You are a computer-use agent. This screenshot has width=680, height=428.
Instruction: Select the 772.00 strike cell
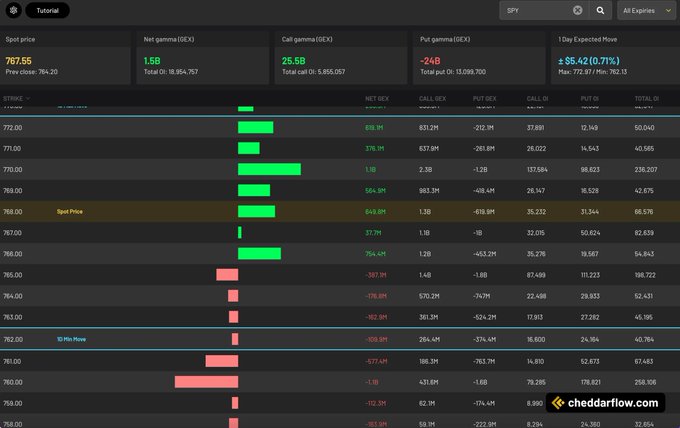pos(13,127)
